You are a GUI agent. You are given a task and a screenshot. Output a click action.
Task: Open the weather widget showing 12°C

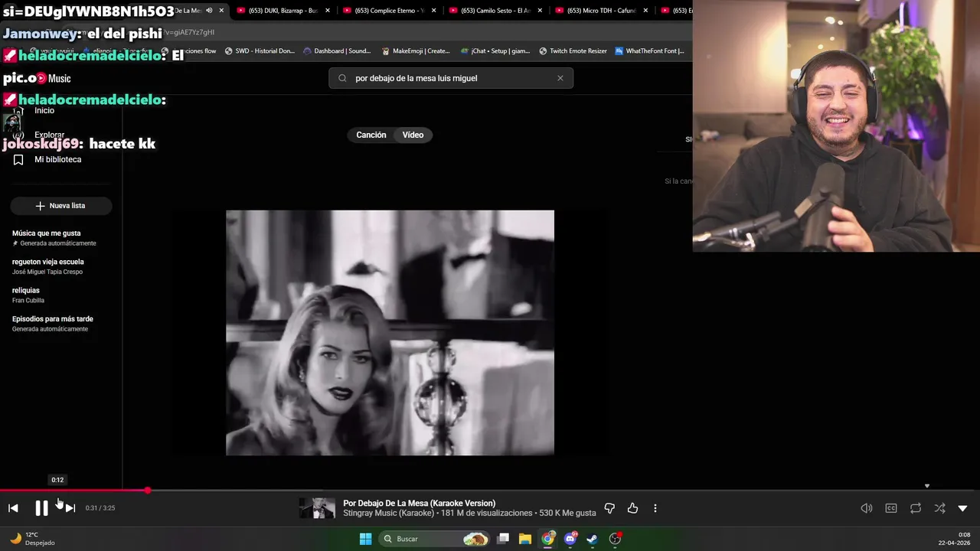click(x=32, y=539)
